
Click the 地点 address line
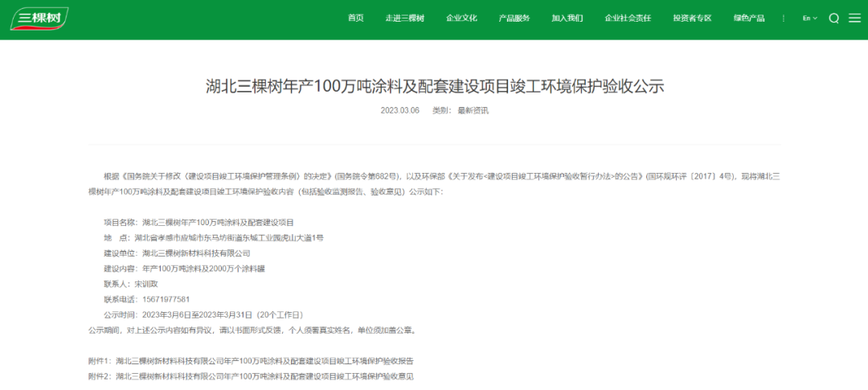tap(214, 238)
